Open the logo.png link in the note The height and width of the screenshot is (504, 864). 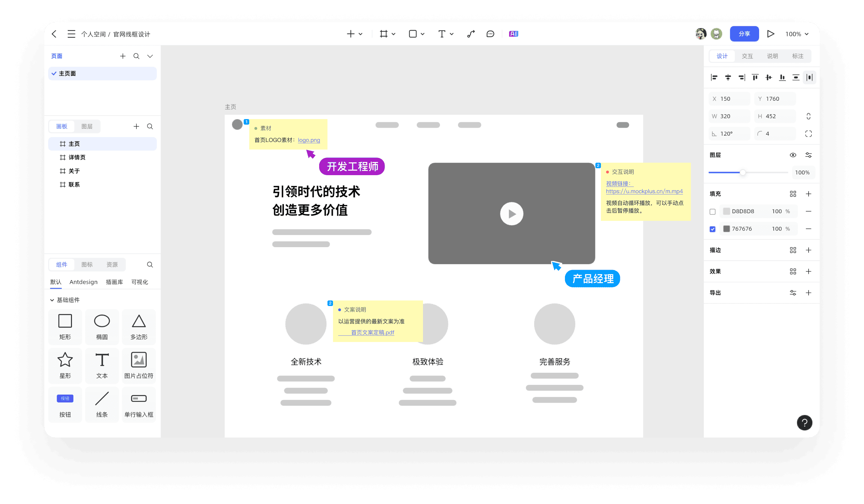pyautogui.click(x=309, y=140)
